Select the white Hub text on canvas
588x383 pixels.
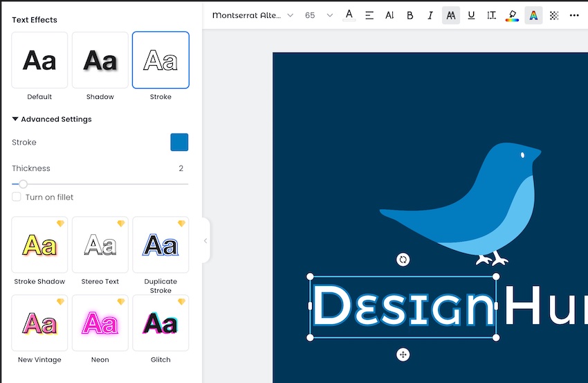[546, 305]
